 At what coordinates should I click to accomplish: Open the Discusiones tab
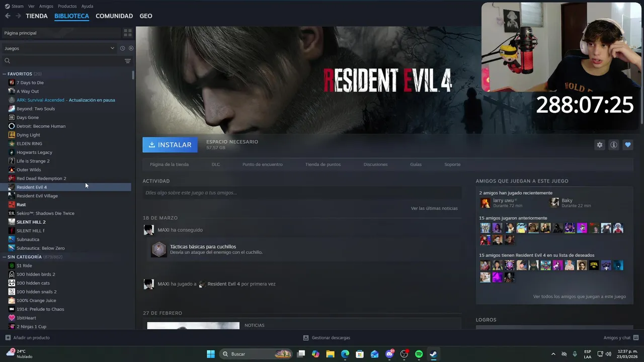(376, 164)
